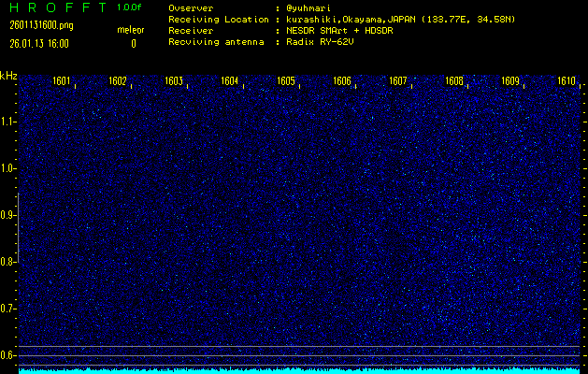
Task: Click the HROFFT title text
Action: pos(54,7)
